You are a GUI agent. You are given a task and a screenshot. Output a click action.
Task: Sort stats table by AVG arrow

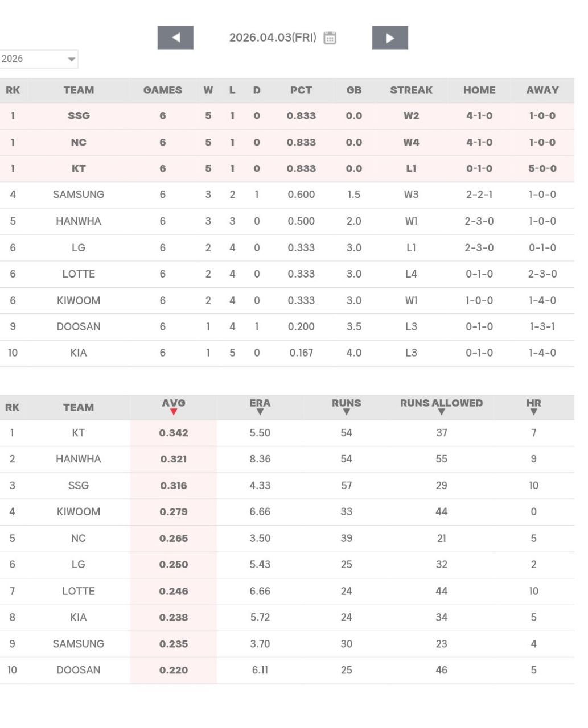[174, 412]
